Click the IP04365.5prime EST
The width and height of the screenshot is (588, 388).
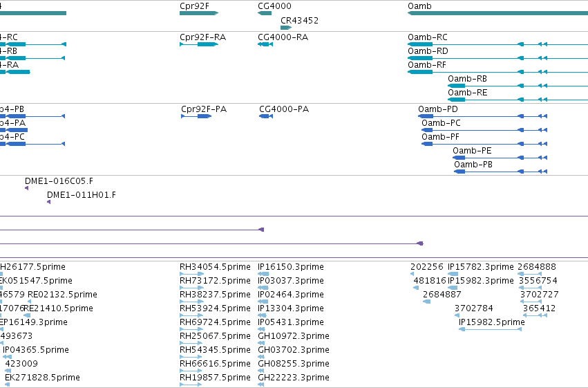click(7, 358)
